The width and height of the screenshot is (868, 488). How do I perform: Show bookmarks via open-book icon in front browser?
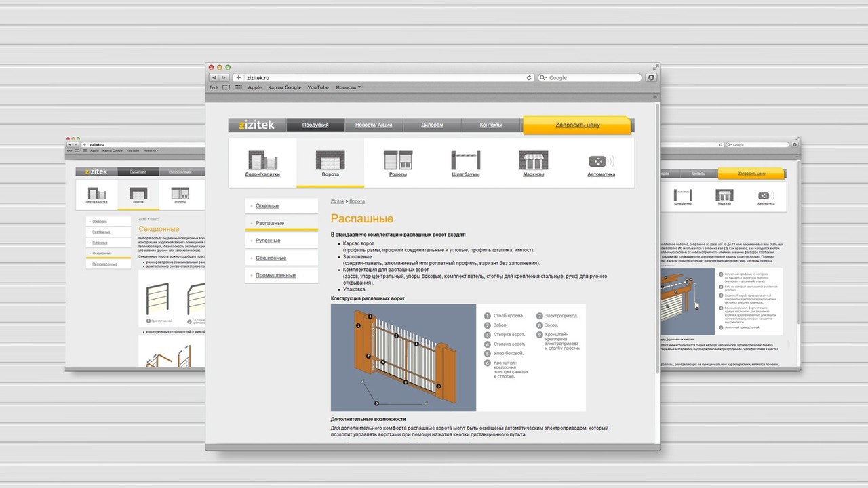(x=226, y=87)
